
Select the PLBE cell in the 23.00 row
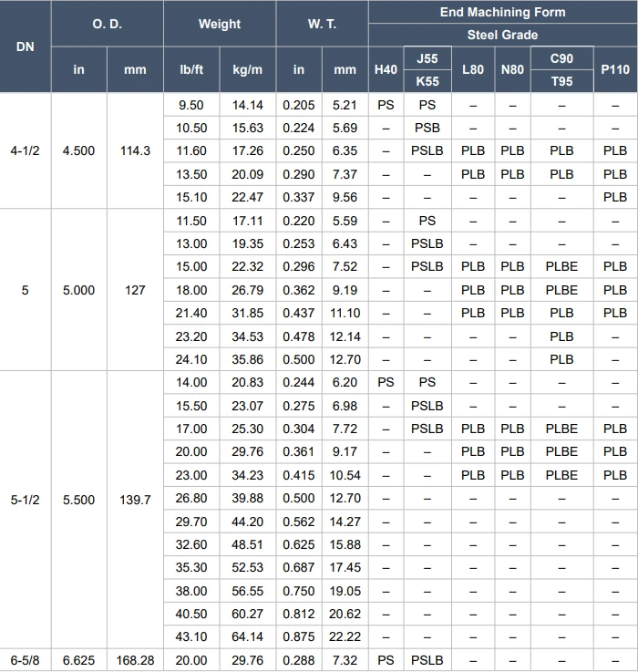coord(561,475)
